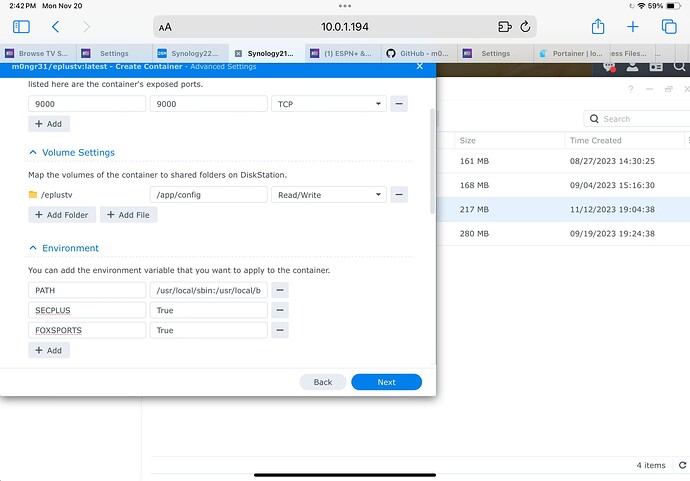Click the Add File button

click(128, 215)
